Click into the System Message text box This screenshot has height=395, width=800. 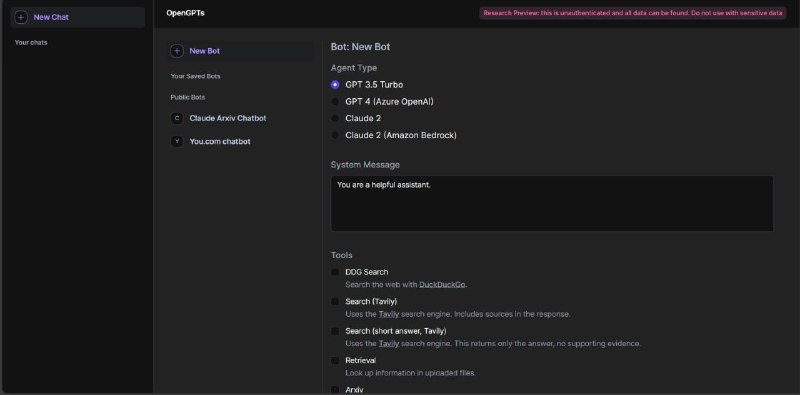552,204
